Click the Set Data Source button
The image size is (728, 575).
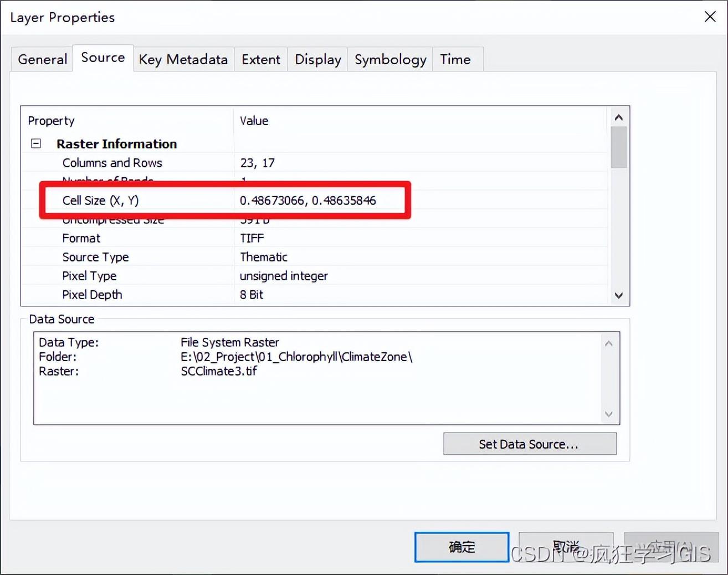(530, 444)
